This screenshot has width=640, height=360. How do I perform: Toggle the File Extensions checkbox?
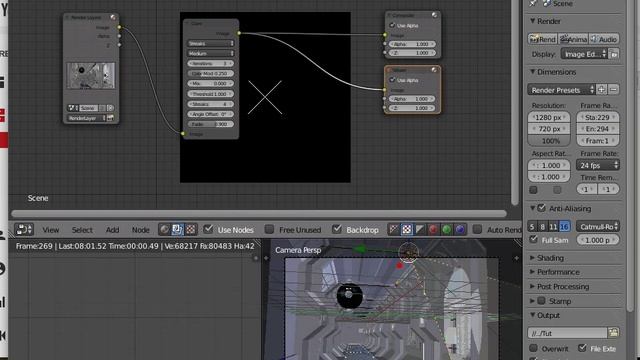[582, 348]
